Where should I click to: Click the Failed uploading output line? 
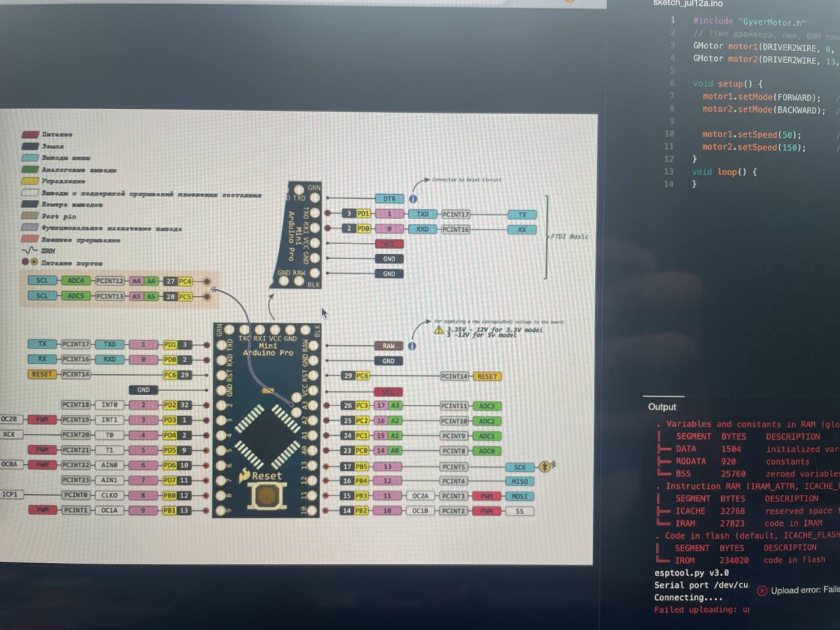pos(702,610)
